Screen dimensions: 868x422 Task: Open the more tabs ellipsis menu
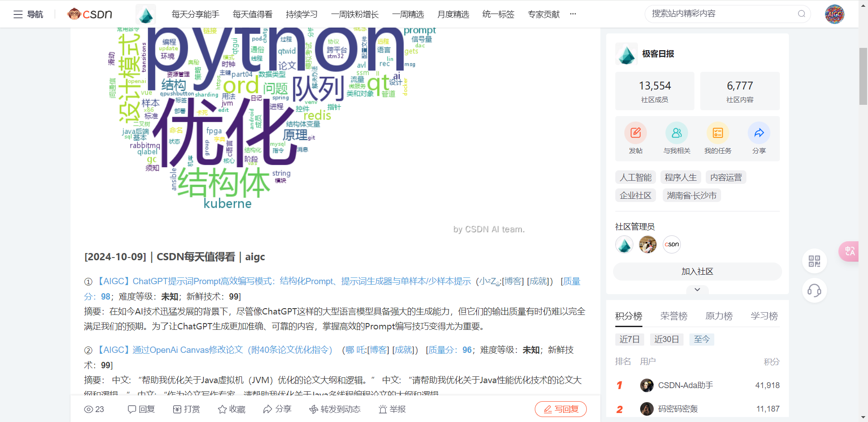pyautogui.click(x=573, y=14)
